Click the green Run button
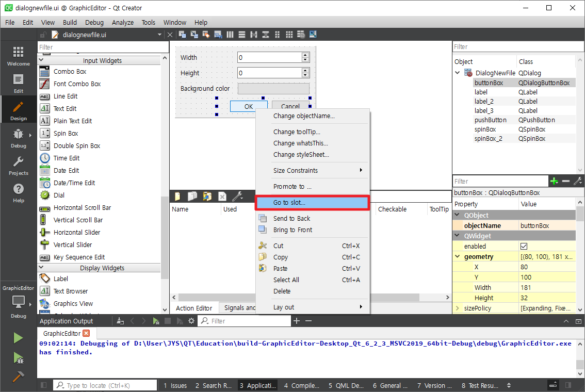 pos(18,338)
